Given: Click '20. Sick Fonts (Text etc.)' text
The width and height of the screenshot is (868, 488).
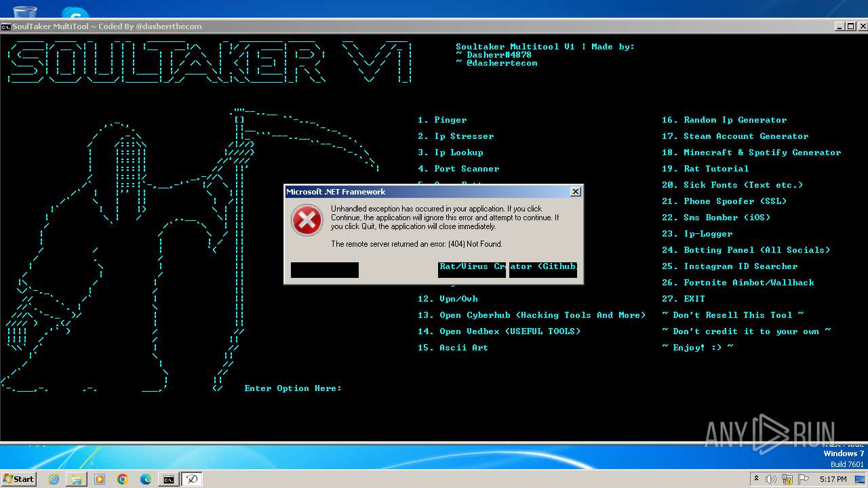Looking at the screenshot, I should (x=732, y=185).
